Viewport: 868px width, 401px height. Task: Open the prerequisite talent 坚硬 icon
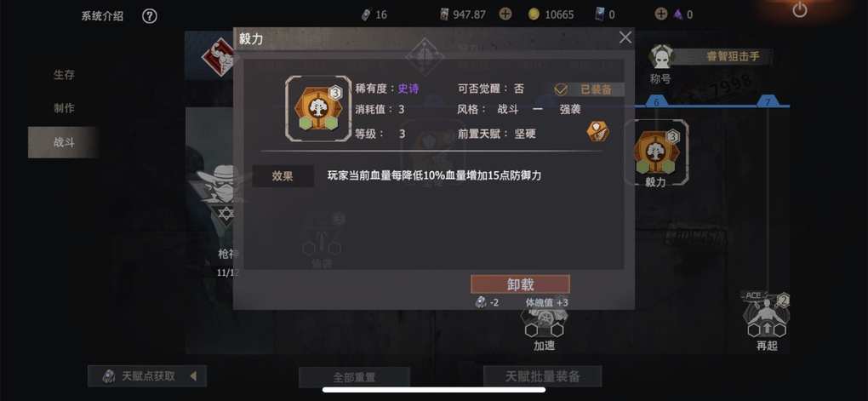[x=598, y=132]
